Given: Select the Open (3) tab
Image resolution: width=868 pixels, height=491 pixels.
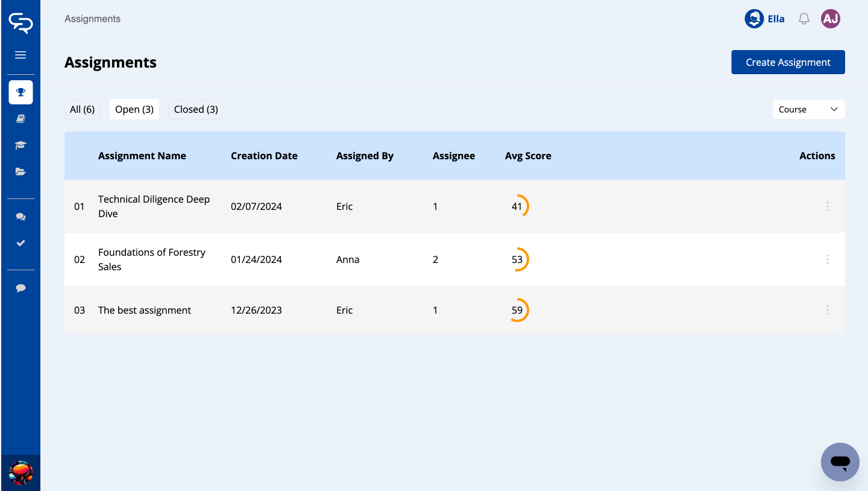Looking at the screenshot, I should pos(134,109).
